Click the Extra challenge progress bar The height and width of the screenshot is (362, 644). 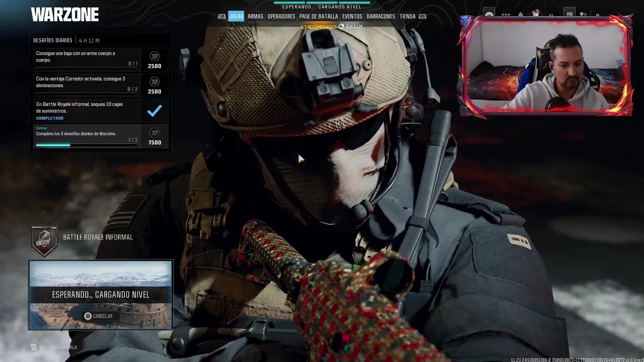click(x=87, y=145)
